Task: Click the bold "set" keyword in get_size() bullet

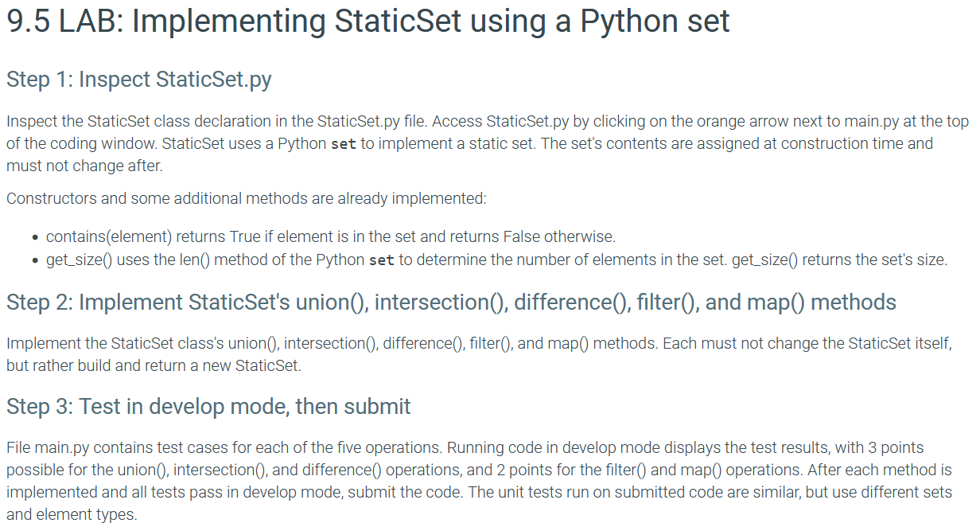Action: (x=382, y=260)
